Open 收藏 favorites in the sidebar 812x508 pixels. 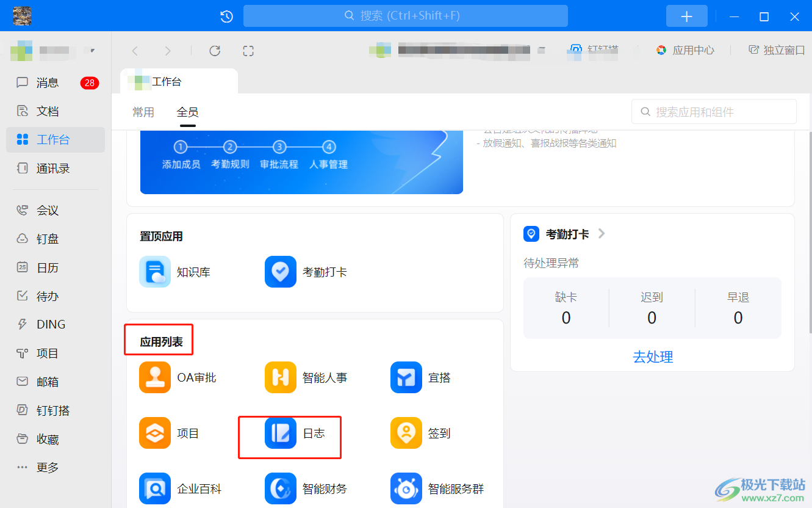tap(55, 440)
